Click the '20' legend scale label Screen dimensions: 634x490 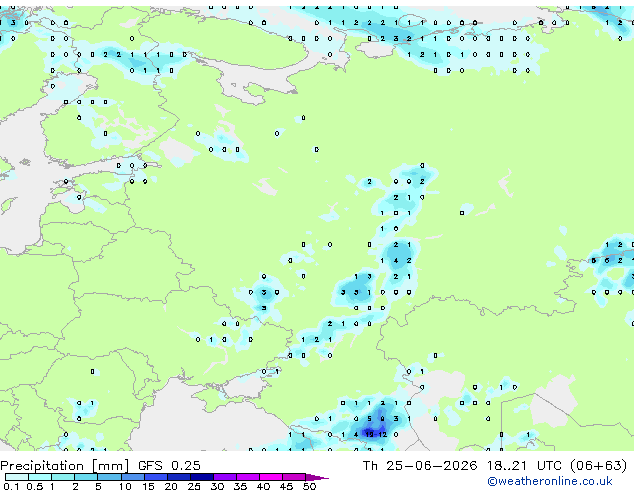(171, 486)
